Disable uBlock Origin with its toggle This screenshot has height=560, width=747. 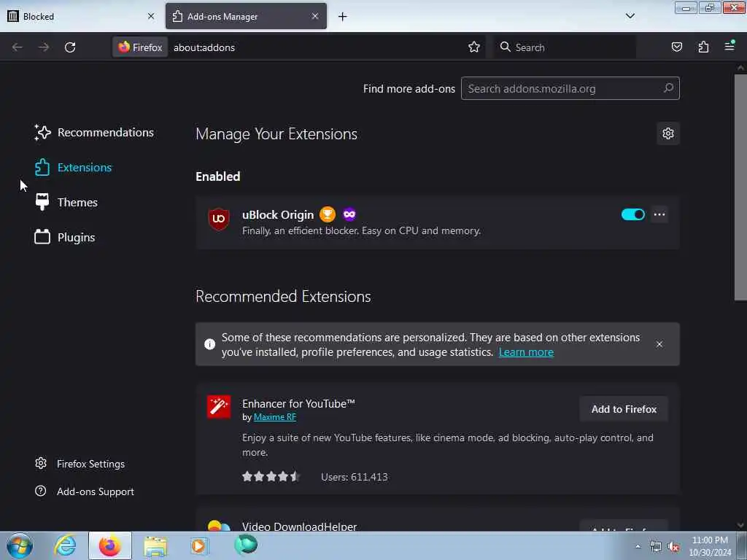[632, 214]
